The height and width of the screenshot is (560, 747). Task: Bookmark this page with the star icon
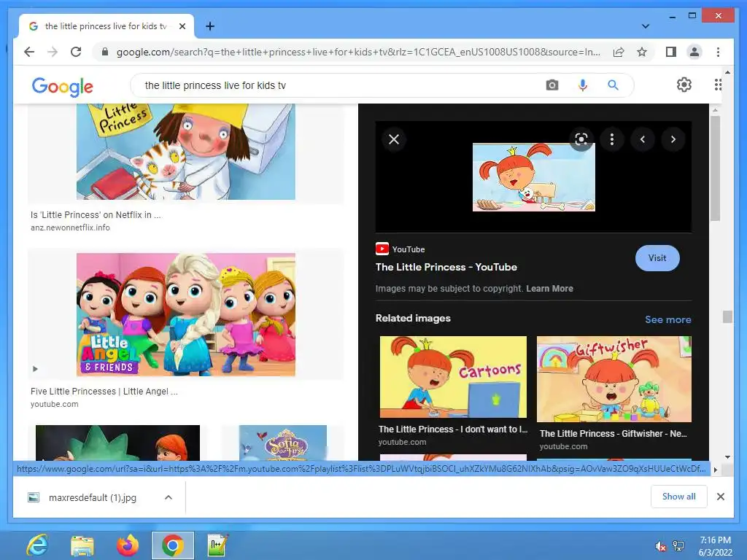(642, 52)
